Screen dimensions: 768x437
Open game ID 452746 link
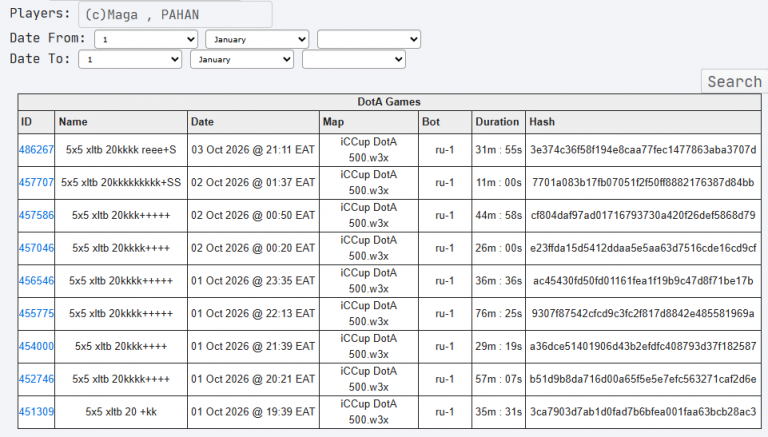coord(36,379)
